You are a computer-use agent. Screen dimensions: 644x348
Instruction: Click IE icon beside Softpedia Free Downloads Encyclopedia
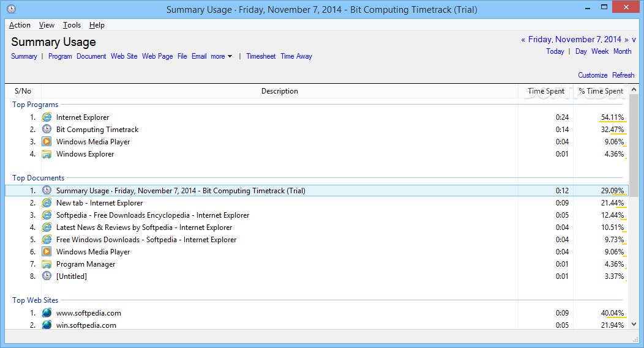[47, 215]
